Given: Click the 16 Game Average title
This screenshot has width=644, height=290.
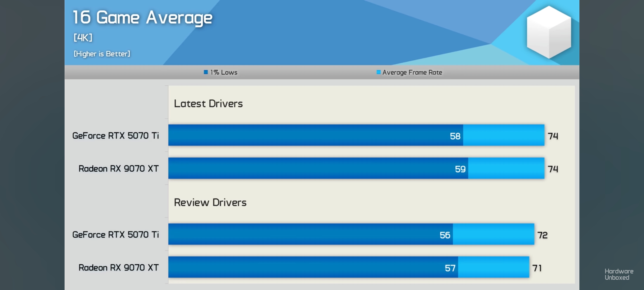Looking at the screenshot, I should tap(142, 18).
